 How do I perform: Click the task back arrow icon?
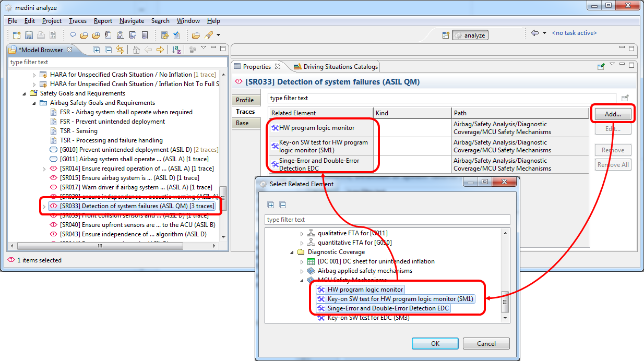(x=535, y=33)
